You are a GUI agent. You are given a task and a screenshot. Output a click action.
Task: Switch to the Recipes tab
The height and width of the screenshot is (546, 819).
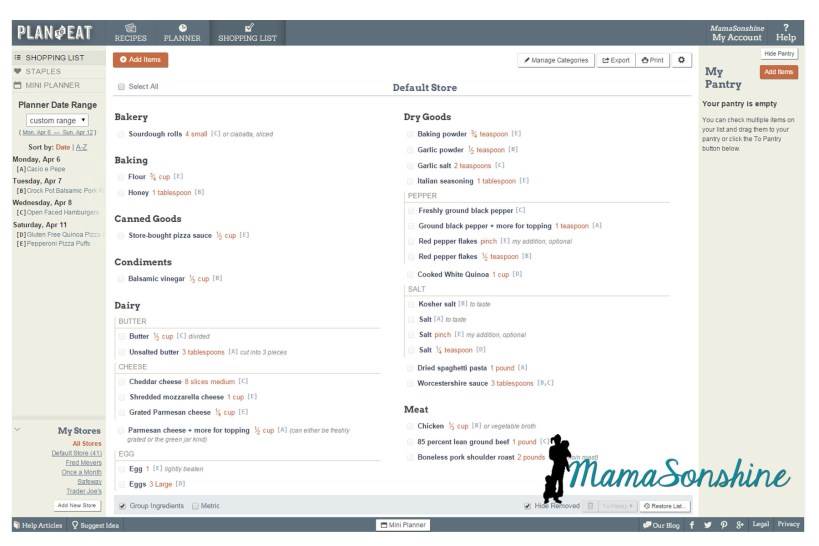tap(130, 33)
